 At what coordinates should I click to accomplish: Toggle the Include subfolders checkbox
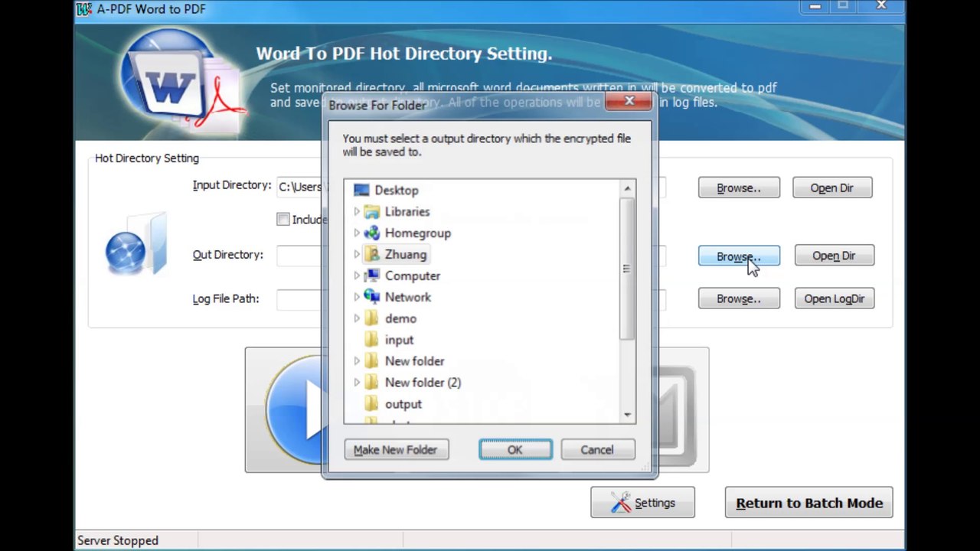pyautogui.click(x=283, y=220)
